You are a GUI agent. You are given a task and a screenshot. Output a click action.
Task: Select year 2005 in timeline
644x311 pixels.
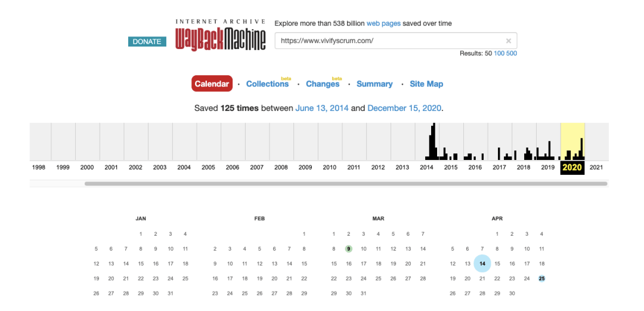(209, 167)
